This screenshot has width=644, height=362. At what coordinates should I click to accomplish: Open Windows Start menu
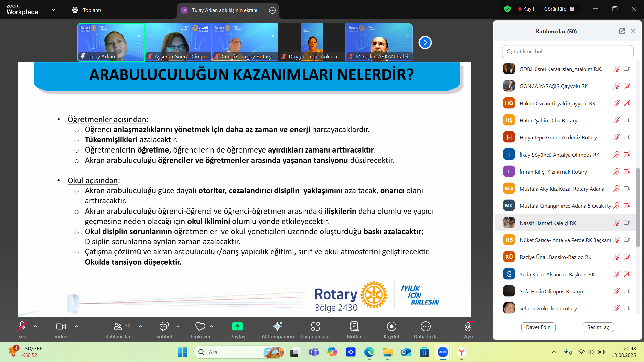pos(182,352)
